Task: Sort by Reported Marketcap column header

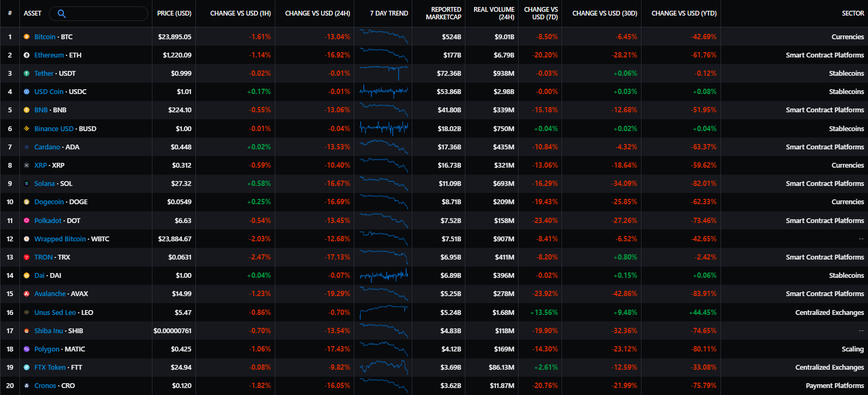Action: click(443, 13)
